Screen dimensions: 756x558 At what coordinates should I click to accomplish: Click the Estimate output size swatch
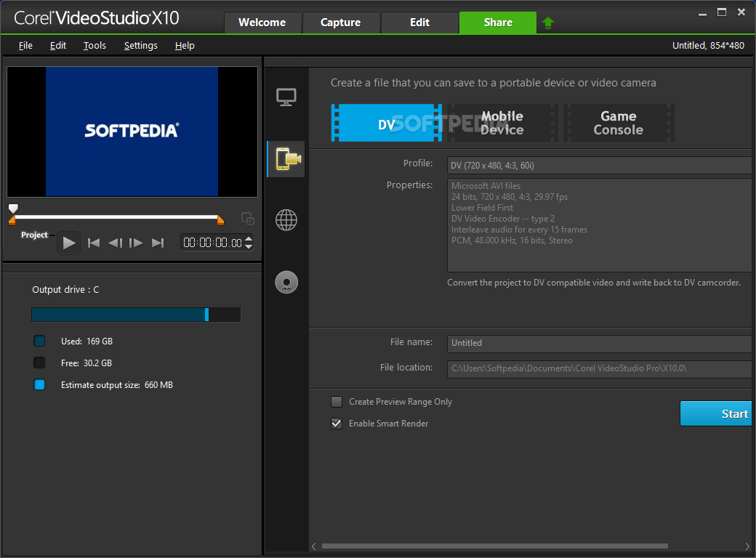[x=39, y=384]
